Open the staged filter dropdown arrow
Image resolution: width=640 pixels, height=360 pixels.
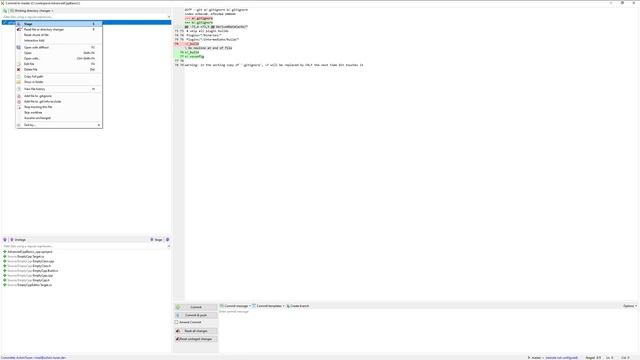(169, 246)
